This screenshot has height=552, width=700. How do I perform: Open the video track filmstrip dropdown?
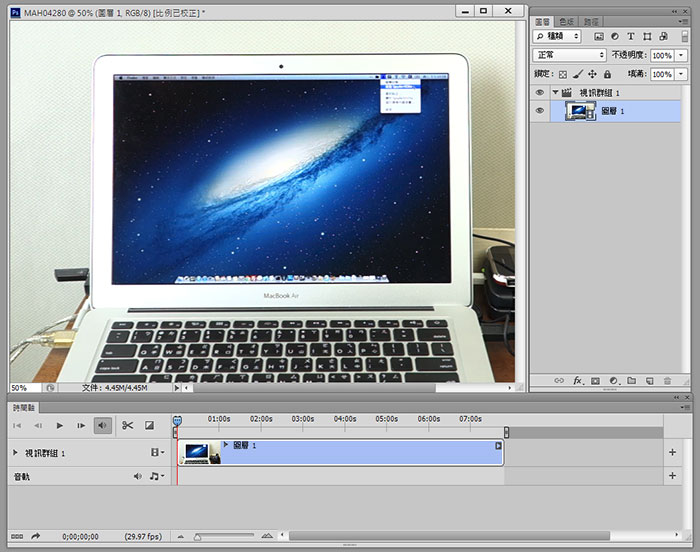coord(157,453)
